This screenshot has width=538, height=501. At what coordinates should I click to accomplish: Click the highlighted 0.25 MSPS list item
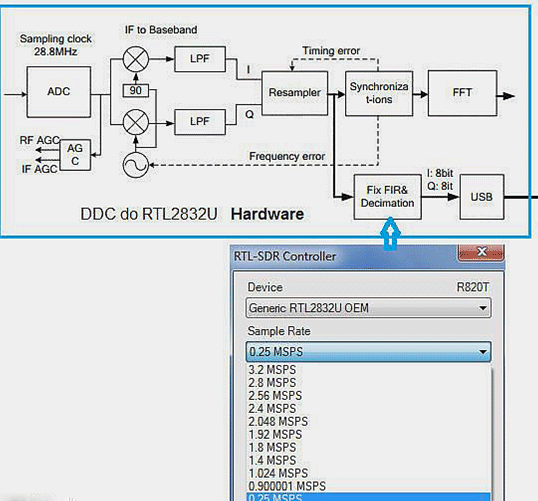(x=369, y=497)
